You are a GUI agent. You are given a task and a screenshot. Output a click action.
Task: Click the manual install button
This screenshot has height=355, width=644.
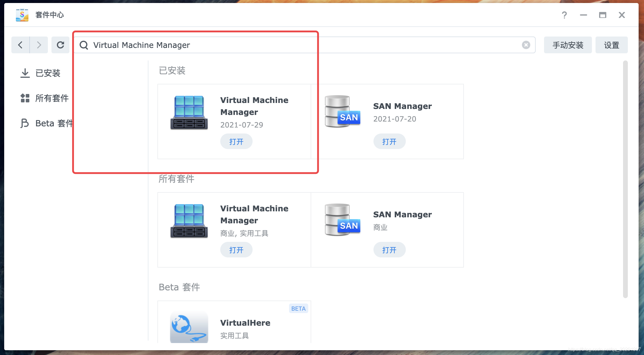pos(568,45)
